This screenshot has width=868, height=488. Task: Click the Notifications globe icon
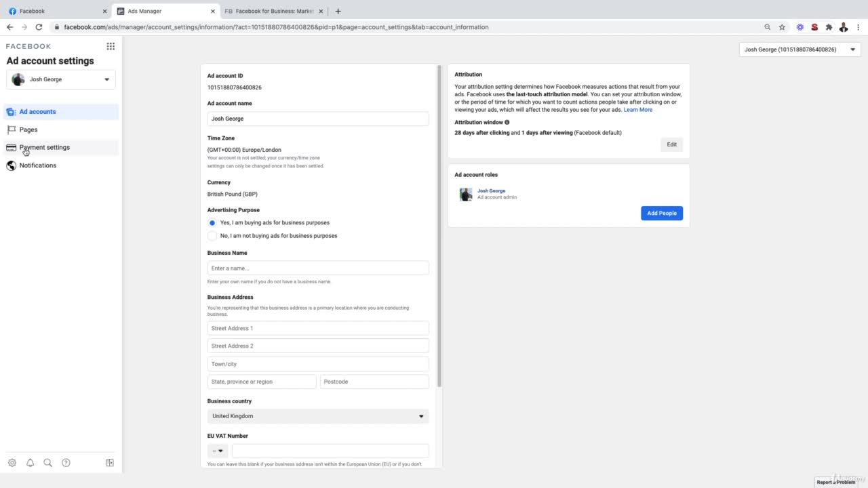coord(11,165)
